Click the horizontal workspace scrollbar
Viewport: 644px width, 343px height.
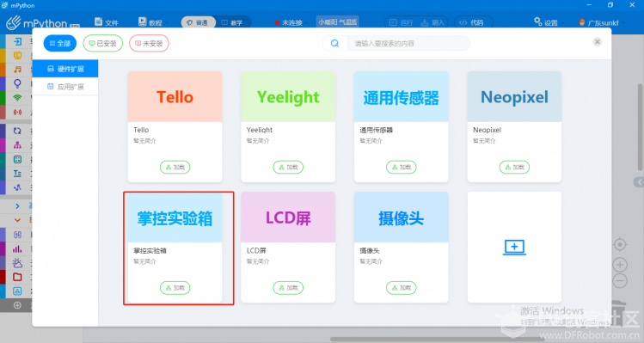click(438, 340)
